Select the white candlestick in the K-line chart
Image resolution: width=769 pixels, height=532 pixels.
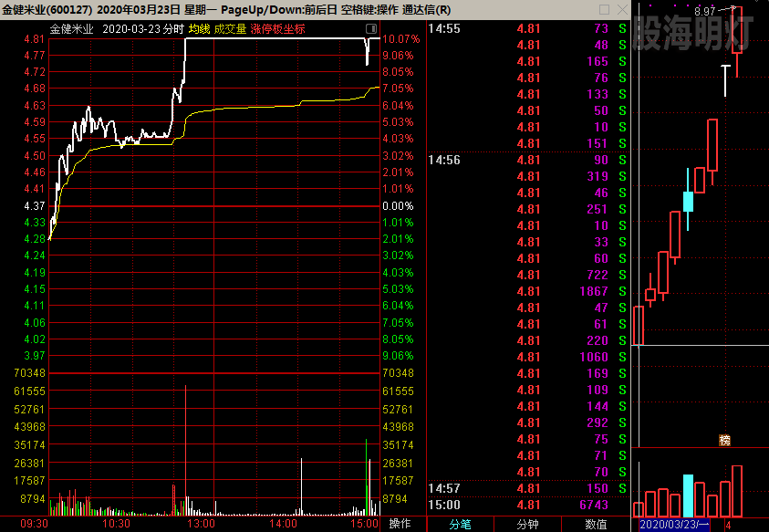[725, 80]
